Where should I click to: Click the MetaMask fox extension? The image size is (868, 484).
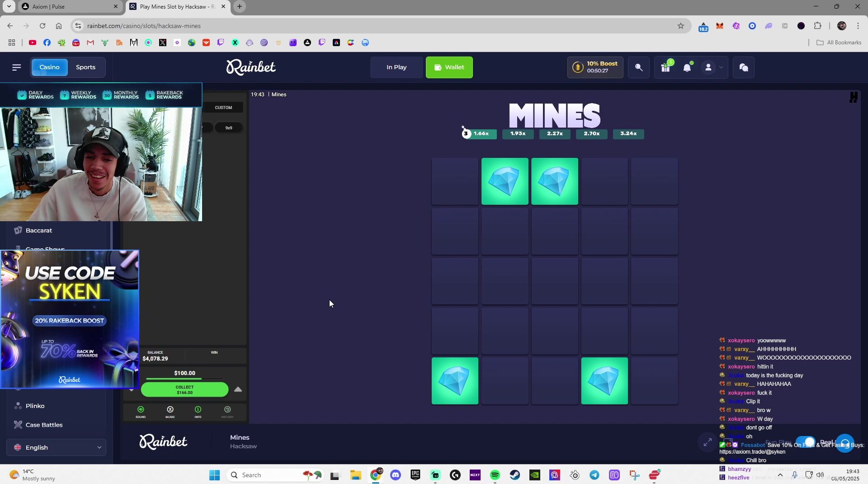[720, 26]
